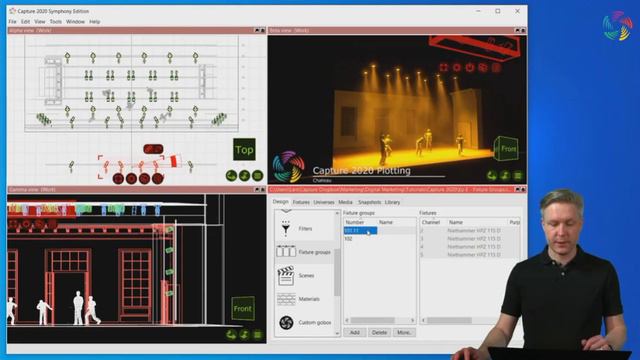Maximize the Capture 2020 application window
The width and height of the screenshot is (640, 360).
498,11
